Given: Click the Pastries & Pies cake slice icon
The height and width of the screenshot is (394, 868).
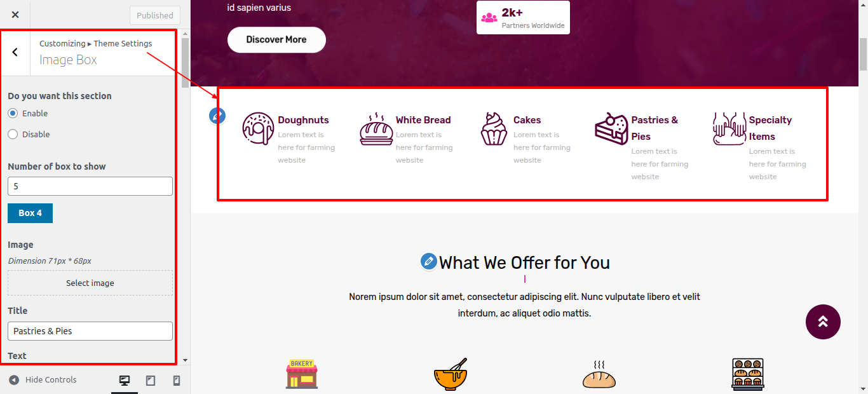Looking at the screenshot, I should click(611, 128).
